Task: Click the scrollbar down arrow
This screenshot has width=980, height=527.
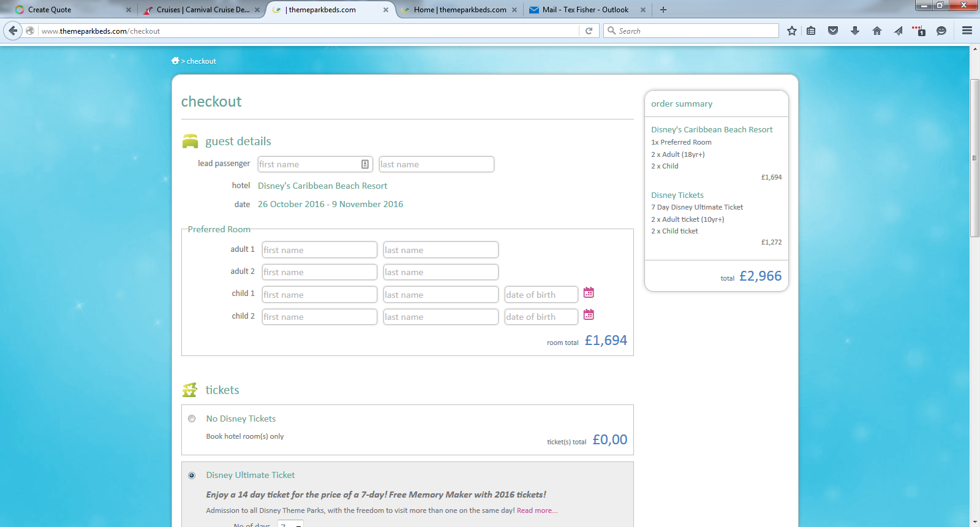Action: tap(974, 522)
